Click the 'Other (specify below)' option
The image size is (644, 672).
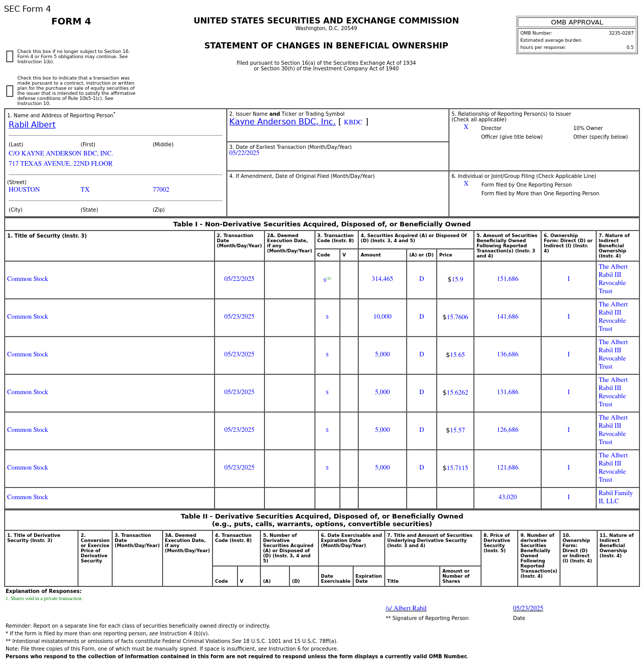tap(600, 137)
